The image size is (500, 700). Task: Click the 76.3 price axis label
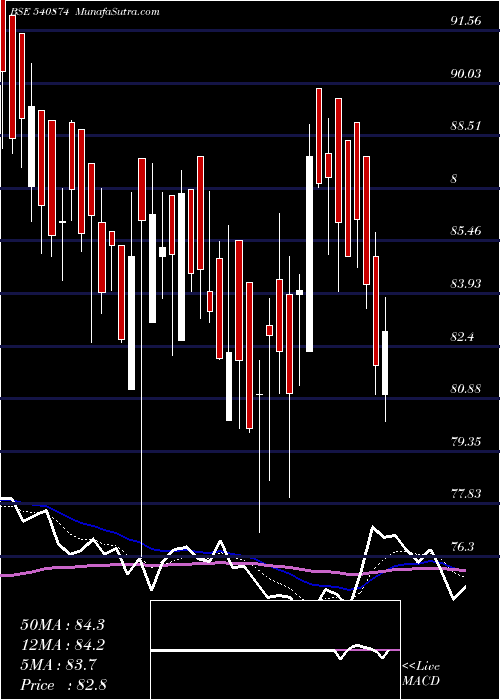(x=462, y=546)
